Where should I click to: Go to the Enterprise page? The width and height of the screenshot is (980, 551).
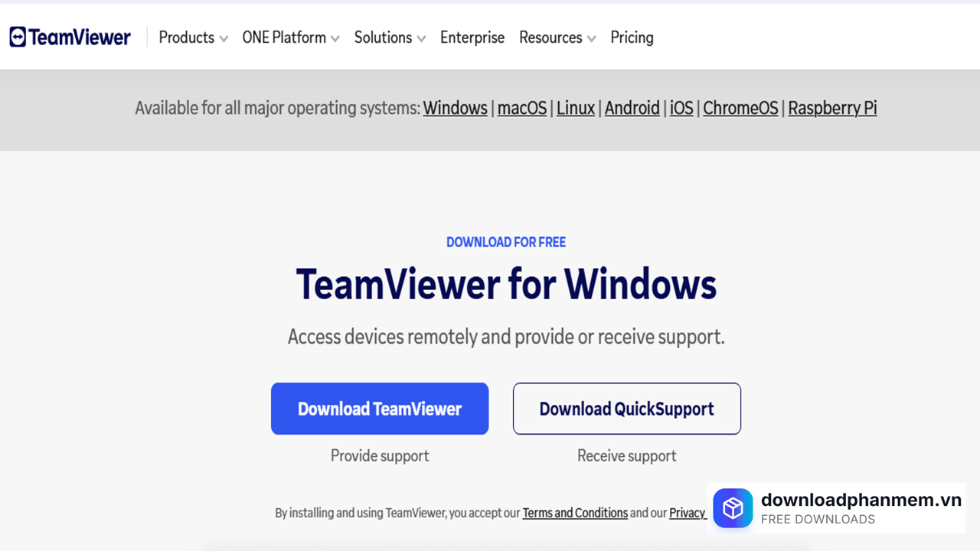tap(472, 37)
